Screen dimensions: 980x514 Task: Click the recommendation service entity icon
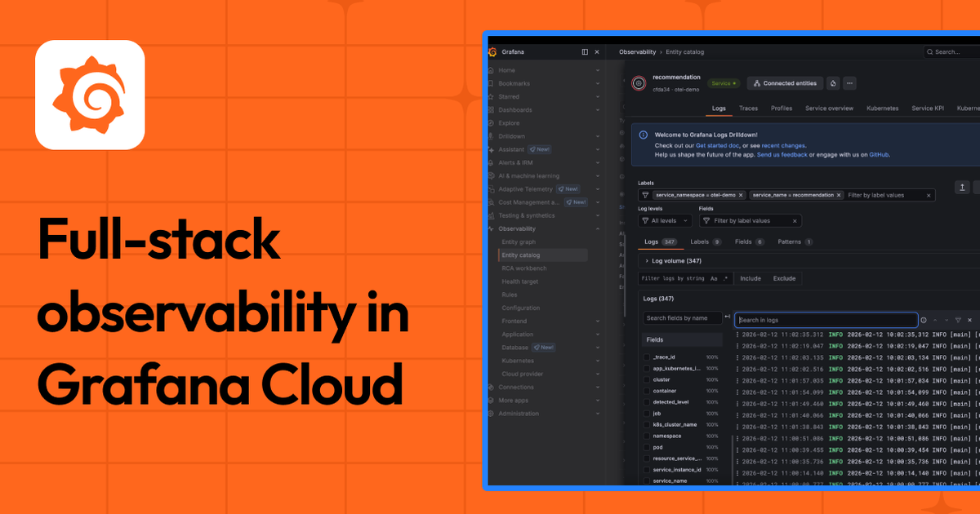tap(639, 83)
